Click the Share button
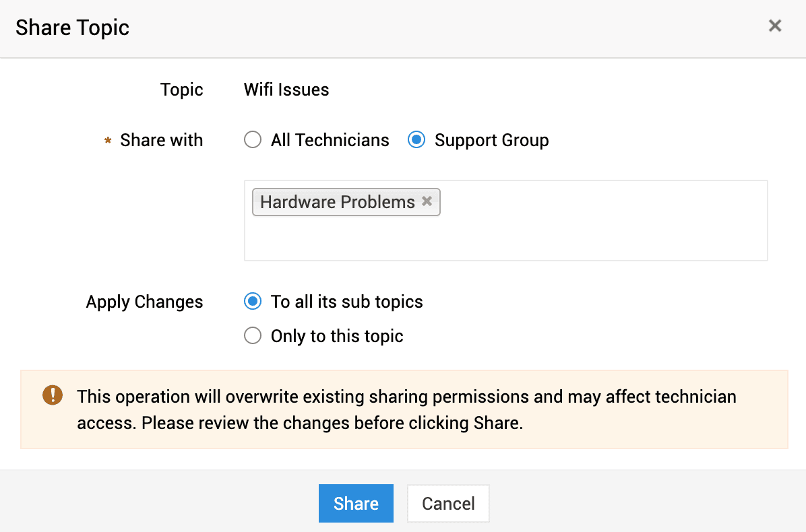This screenshot has width=806, height=532. (356, 503)
